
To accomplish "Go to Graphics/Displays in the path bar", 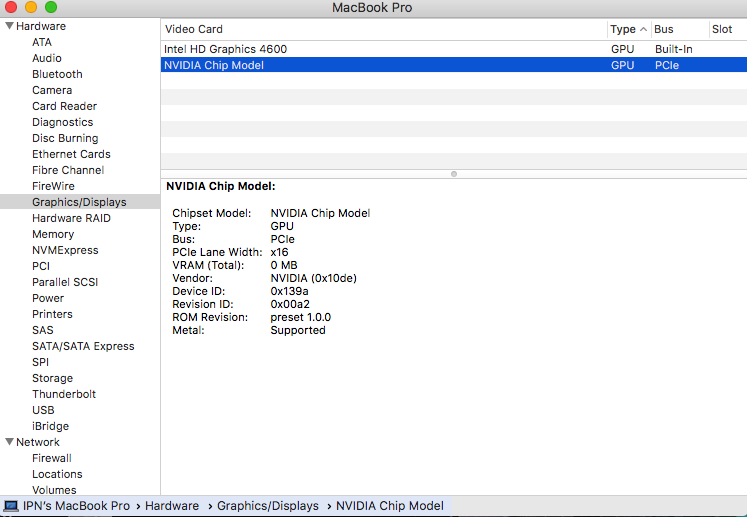I will pos(268,506).
